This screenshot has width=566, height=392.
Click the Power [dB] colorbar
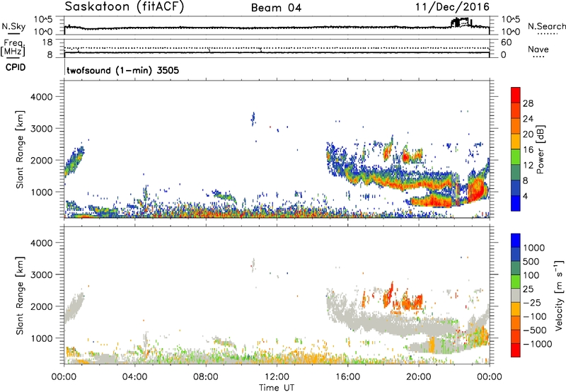click(x=516, y=149)
